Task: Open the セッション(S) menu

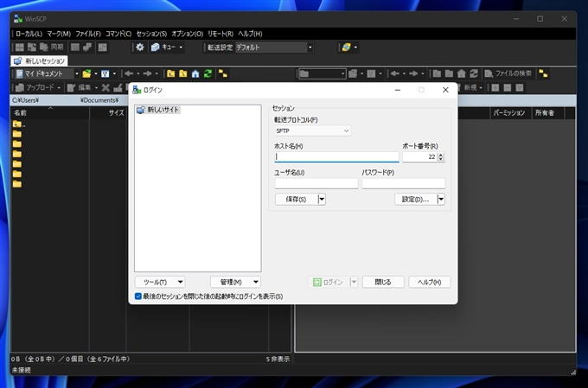Action: coord(152,33)
